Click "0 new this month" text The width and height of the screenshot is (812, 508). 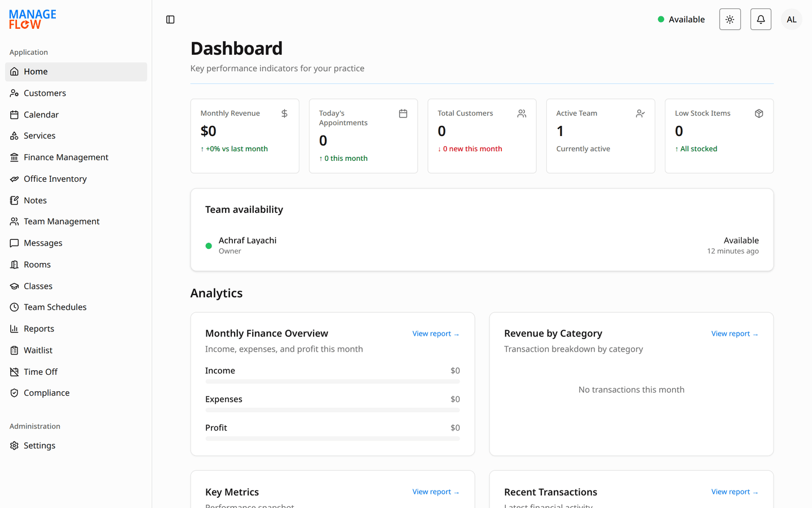[x=470, y=149]
